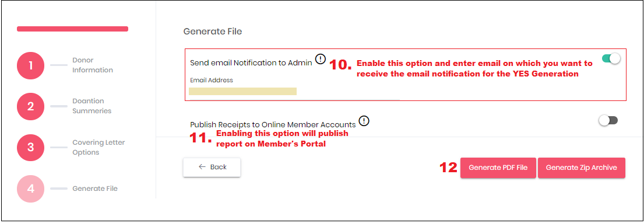Click the Send email Notification to Admin label
This screenshot has width=644, height=223.
(x=251, y=64)
